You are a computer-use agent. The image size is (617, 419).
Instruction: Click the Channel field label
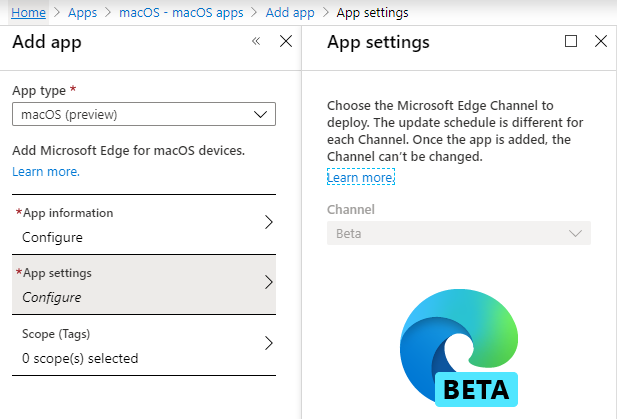pos(351,209)
